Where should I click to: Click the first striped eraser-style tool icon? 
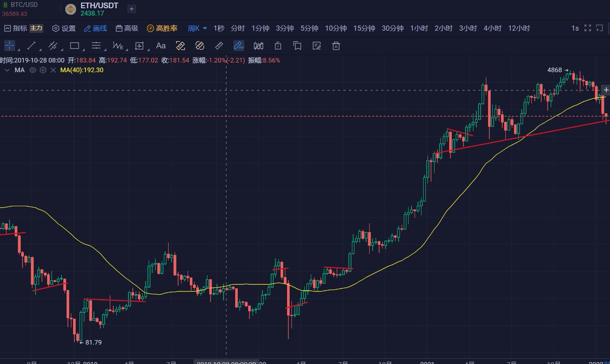pos(180,46)
